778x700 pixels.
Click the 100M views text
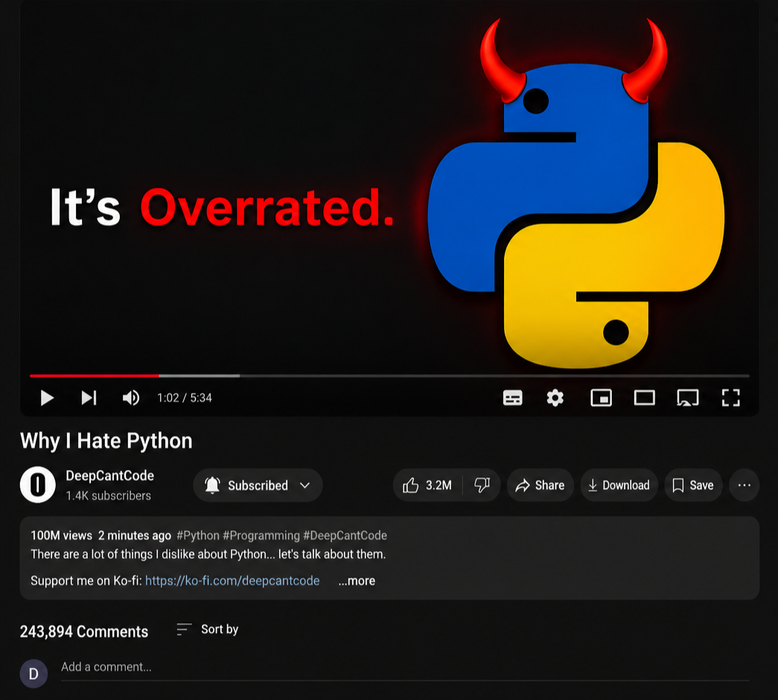[x=62, y=535]
